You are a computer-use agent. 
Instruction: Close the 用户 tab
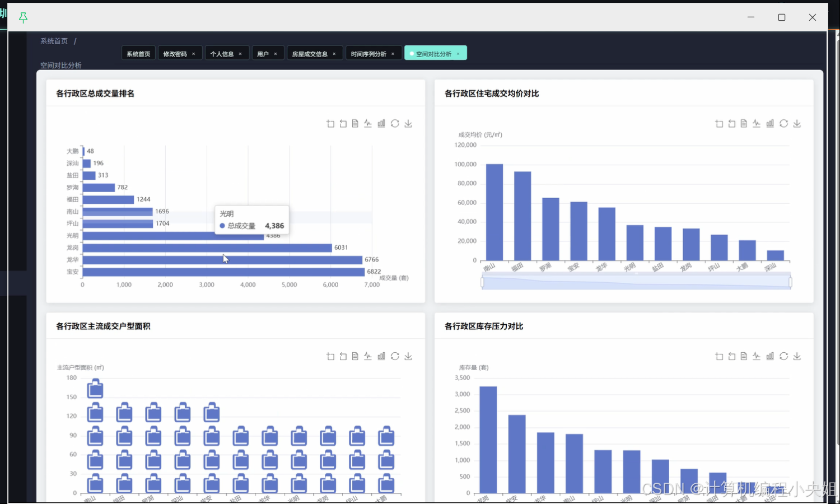click(276, 54)
